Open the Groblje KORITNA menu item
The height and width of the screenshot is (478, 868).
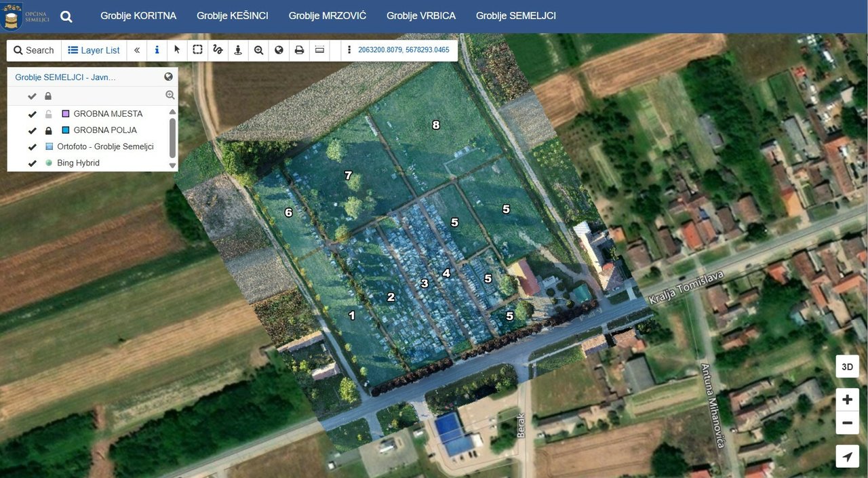pyautogui.click(x=138, y=16)
